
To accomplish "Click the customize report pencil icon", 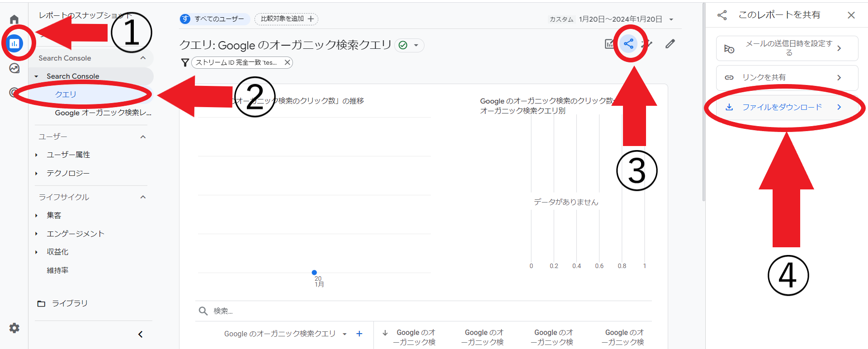I will (670, 44).
